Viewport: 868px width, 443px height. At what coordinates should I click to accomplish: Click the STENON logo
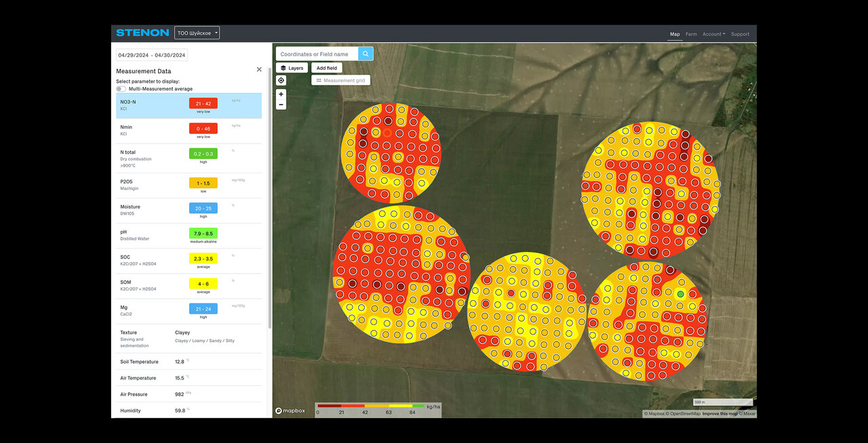tap(142, 33)
